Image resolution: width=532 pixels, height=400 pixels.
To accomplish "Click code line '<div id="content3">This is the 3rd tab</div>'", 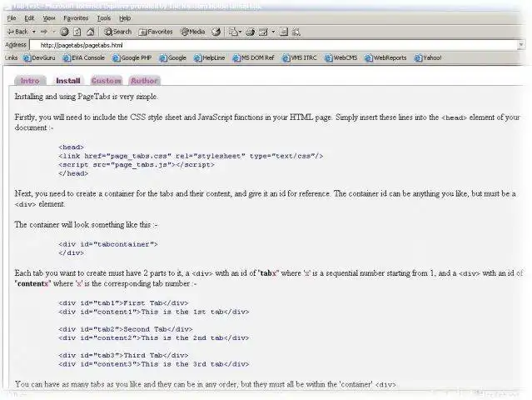I will click(x=153, y=364).
